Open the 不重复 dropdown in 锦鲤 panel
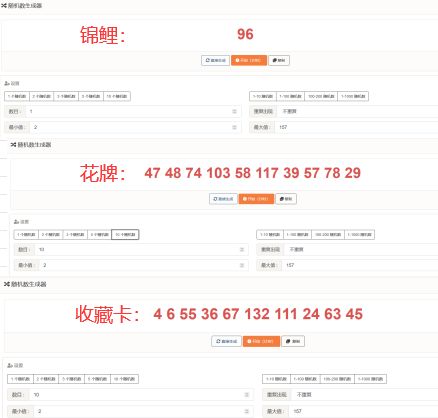 358,111
